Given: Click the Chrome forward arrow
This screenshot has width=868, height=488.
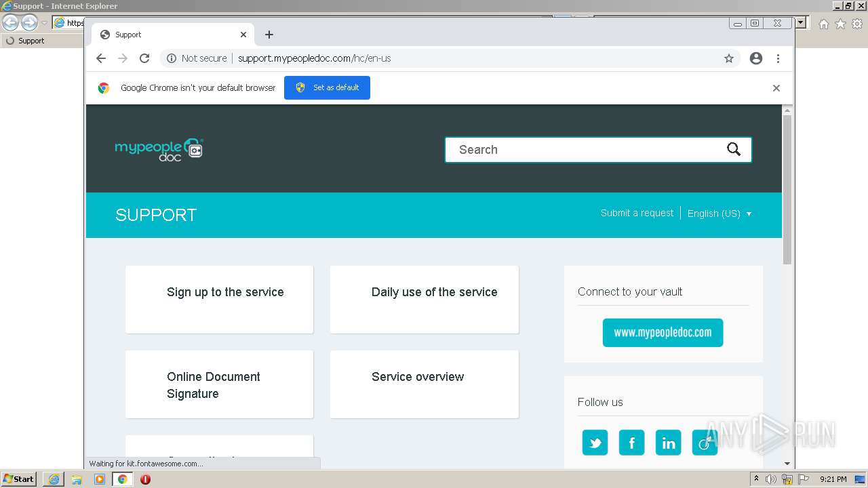Looking at the screenshot, I should point(123,58).
